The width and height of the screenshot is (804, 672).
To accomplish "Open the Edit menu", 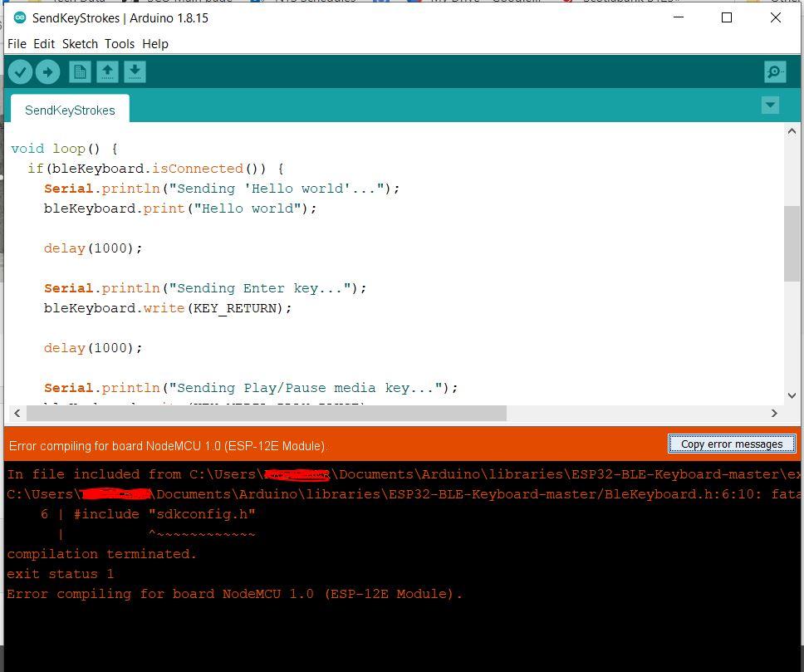I will tap(43, 43).
